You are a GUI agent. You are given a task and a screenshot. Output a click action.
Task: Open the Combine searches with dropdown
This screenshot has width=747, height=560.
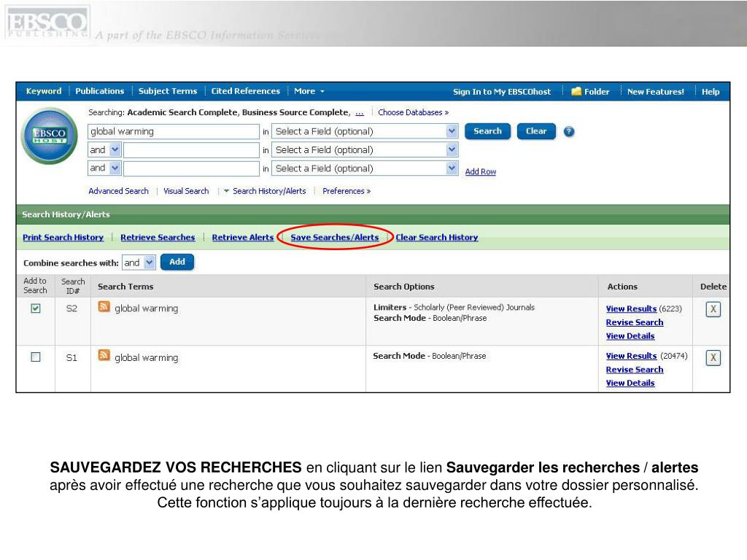coord(139,262)
